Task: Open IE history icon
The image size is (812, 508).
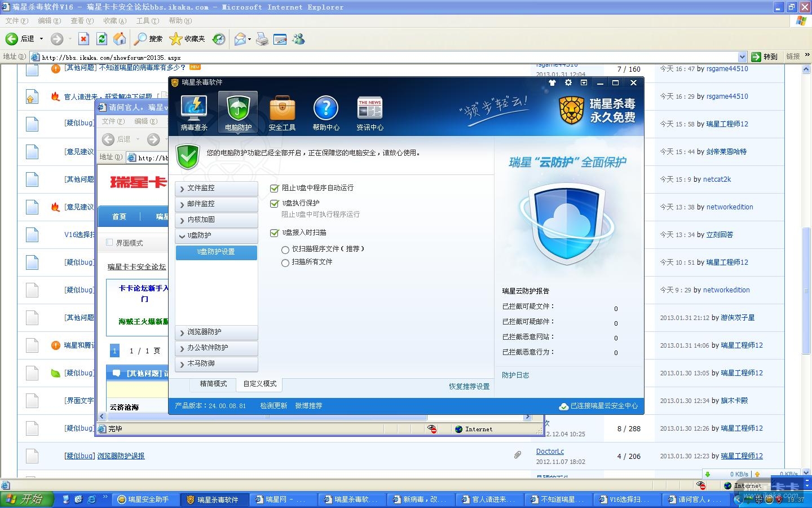Action: (219, 39)
